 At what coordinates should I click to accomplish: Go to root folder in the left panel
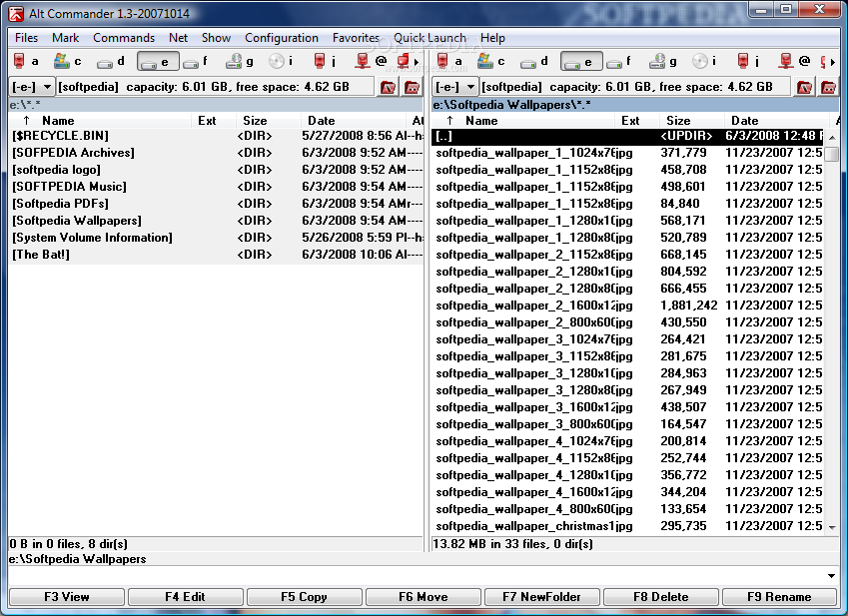[388, 87]
